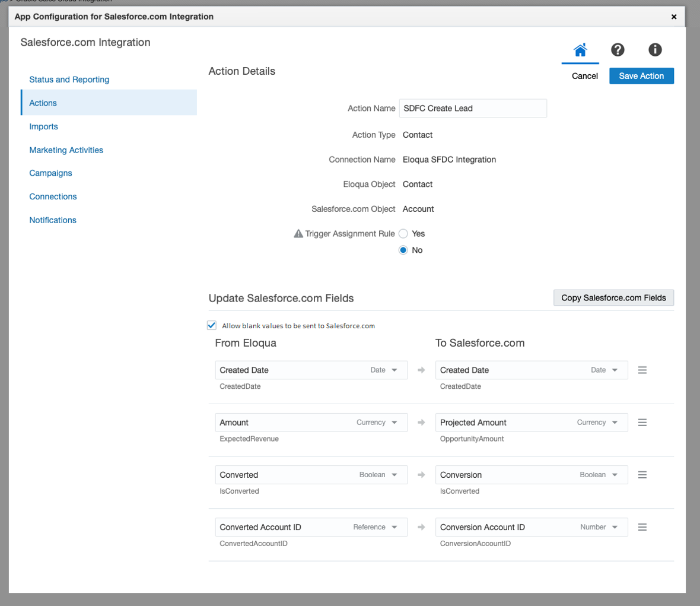
Task: Open the Created Date row menu icon
Action: point(642,370)
